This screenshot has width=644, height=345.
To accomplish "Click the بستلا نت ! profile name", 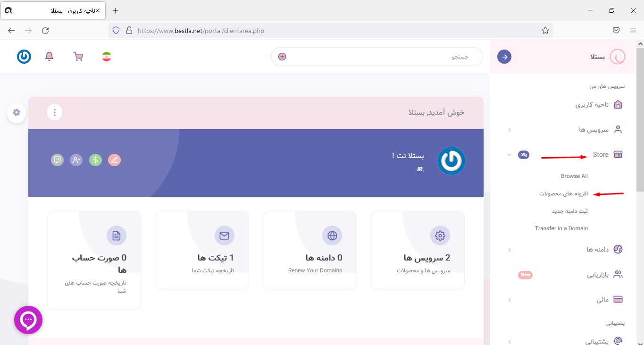I will coord(408,156).
